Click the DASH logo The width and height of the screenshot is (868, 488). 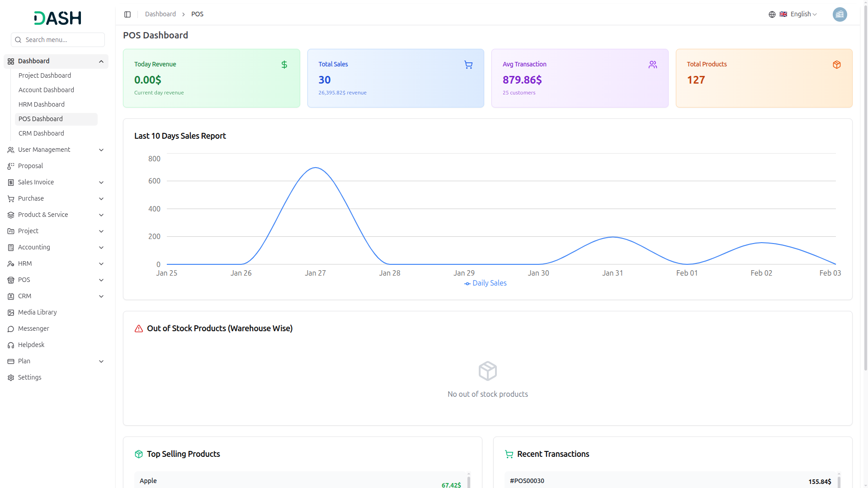[x=58, y=18]
